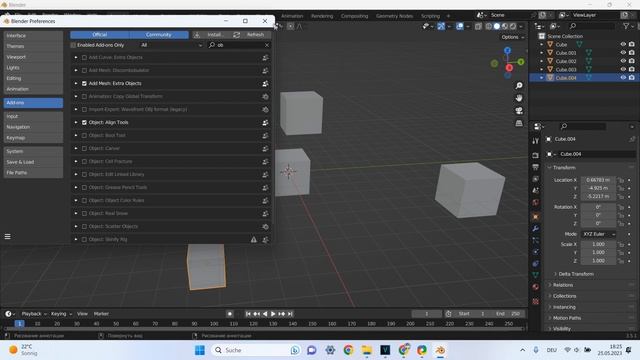Open File Explorer in the taskbar

[367, 350]
